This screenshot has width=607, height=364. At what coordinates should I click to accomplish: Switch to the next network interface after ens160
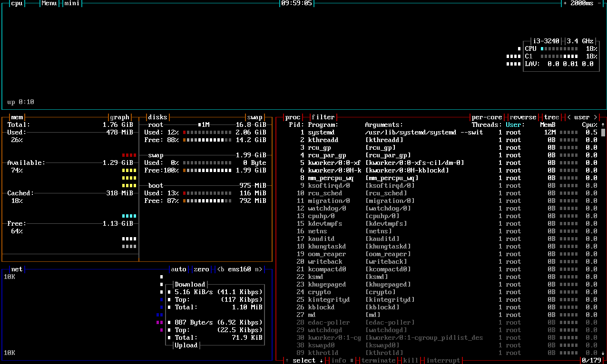pyautogui.click(x=260, y=269)
